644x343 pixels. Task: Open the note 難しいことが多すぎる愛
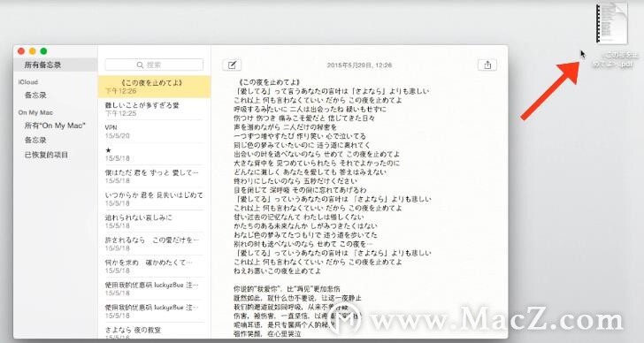(x=154, y=109)
